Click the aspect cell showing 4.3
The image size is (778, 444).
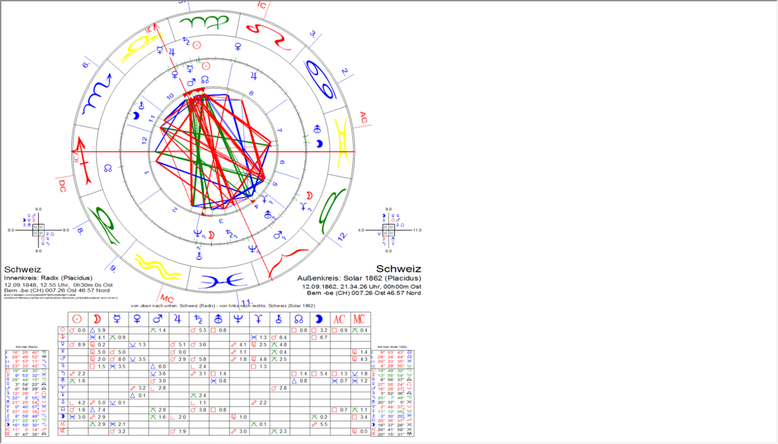[359, 359]
